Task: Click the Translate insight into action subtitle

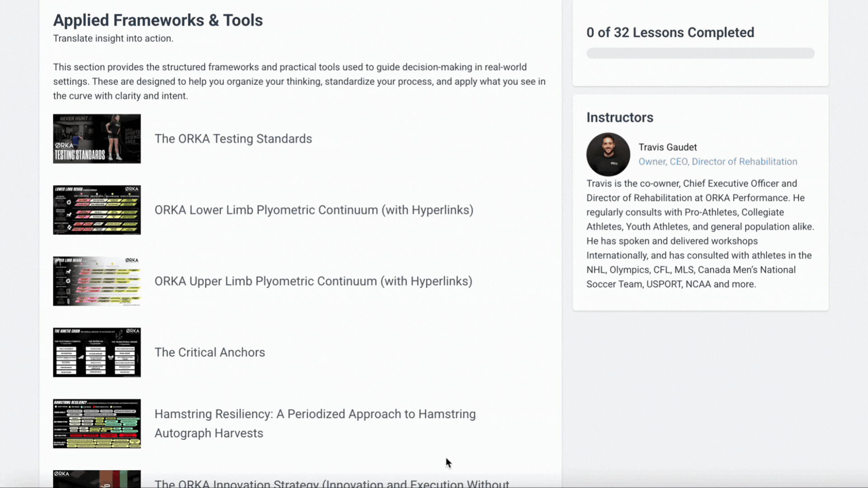Action: pyautogui.click(x=113, y=38)
